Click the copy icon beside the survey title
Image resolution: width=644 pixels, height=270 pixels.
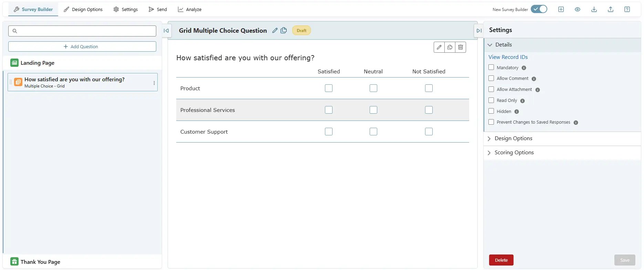(x=284, y=30)
